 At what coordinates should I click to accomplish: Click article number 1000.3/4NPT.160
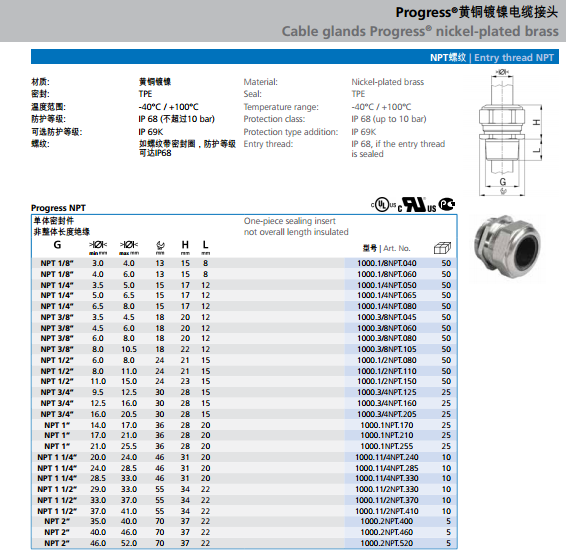(387, 403)
